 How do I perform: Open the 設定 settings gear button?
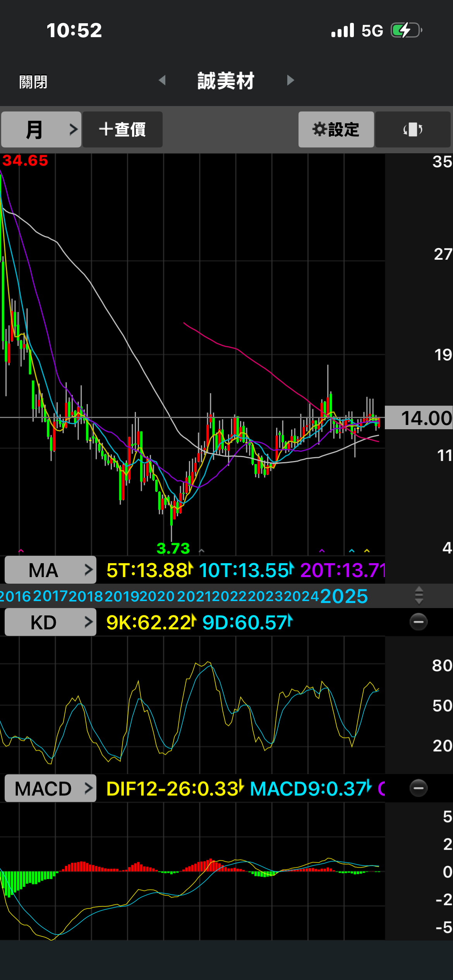pyautogui.click(x=336, y=130)
